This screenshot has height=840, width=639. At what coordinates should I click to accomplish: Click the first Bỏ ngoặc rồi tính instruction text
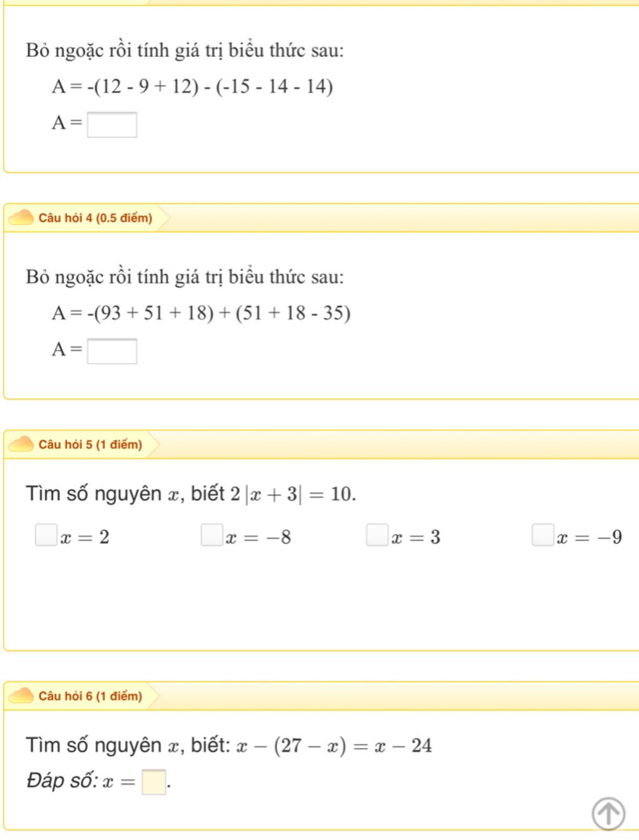pos(185,51)
